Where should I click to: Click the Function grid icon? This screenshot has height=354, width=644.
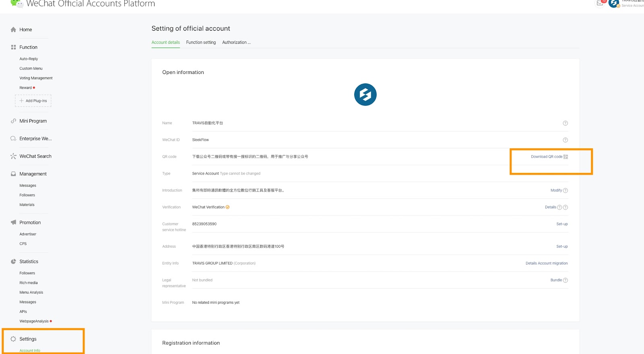coord(13,47)
